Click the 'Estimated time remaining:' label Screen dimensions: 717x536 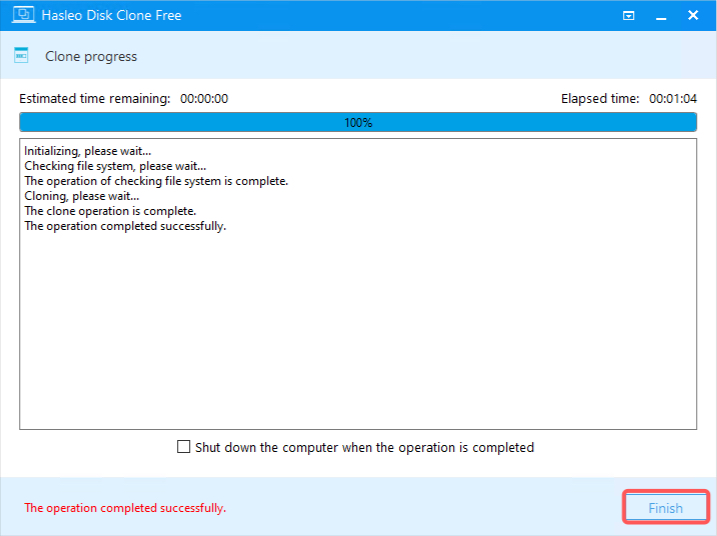tap(95, 99)
